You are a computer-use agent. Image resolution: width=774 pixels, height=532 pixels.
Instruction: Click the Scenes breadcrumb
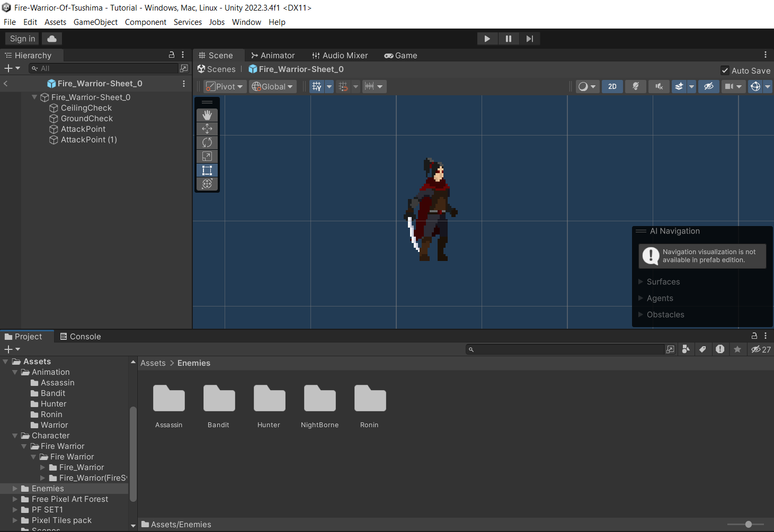pyautogui.click(x=216, y=69)
